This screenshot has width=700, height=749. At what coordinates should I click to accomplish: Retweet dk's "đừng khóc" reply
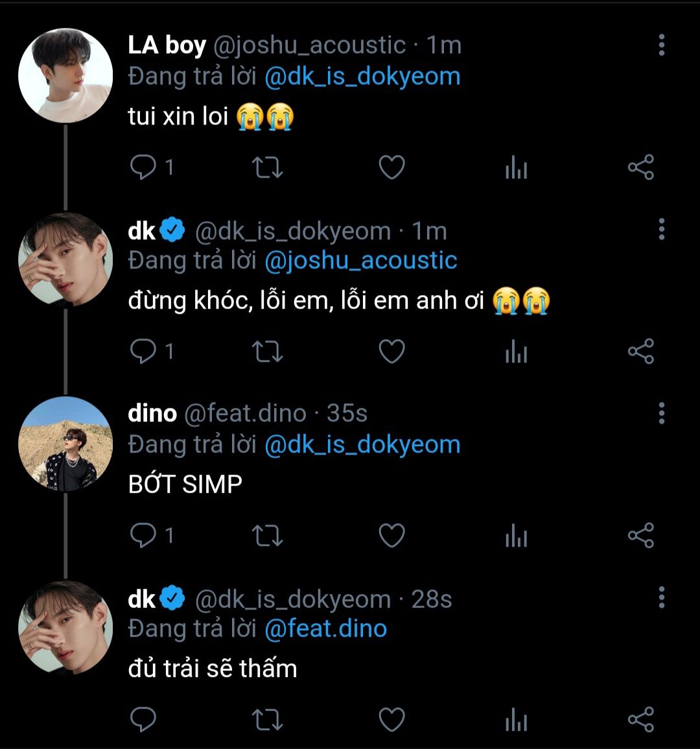(266, 351)
